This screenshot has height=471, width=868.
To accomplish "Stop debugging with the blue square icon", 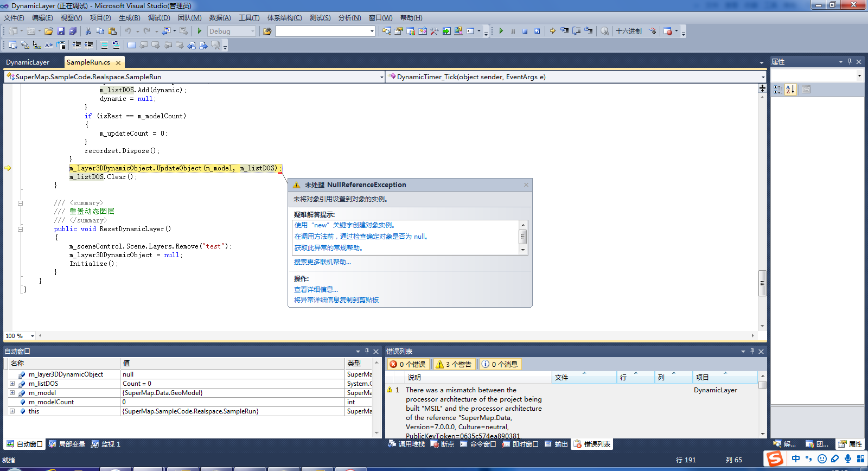I will click(525, 31).
